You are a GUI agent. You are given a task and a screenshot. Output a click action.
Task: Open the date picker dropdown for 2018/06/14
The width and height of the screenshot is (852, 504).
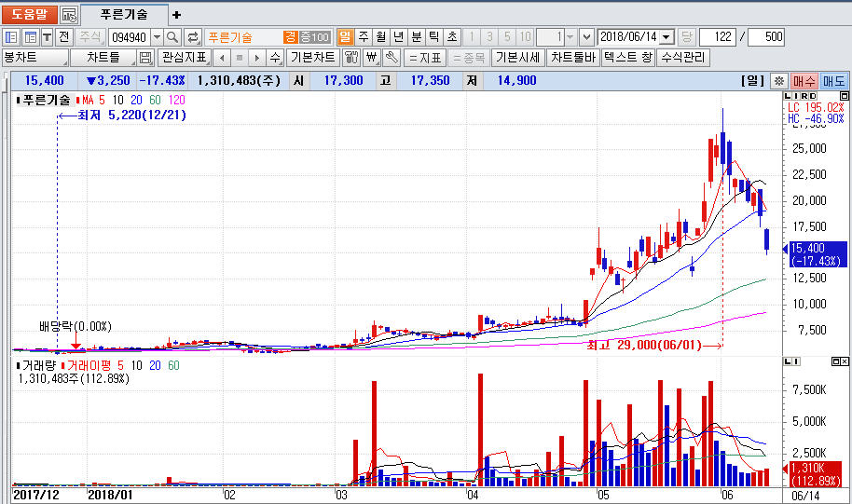(x=666, y=37)
